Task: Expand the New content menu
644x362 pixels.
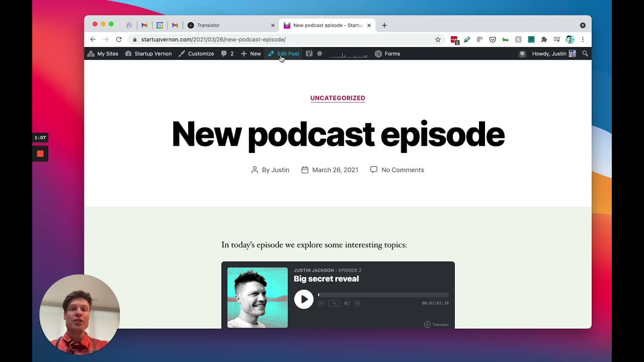Action: [251, 54]
